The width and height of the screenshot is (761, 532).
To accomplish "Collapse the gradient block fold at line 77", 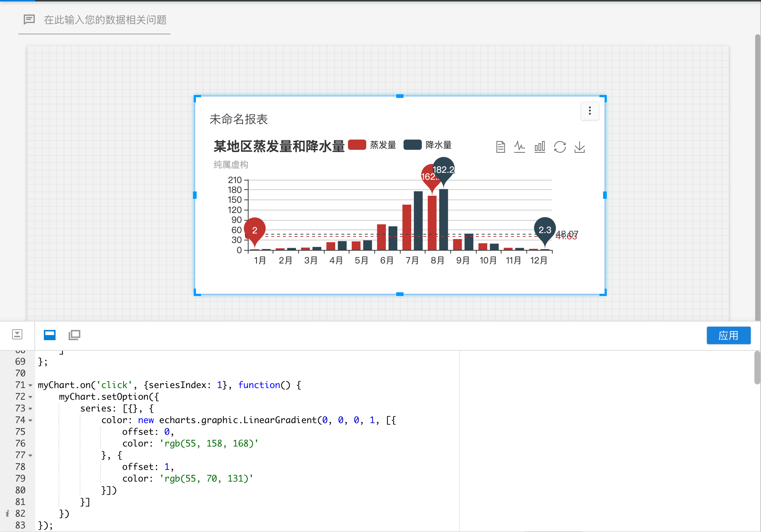I will (x=30, y=455).
